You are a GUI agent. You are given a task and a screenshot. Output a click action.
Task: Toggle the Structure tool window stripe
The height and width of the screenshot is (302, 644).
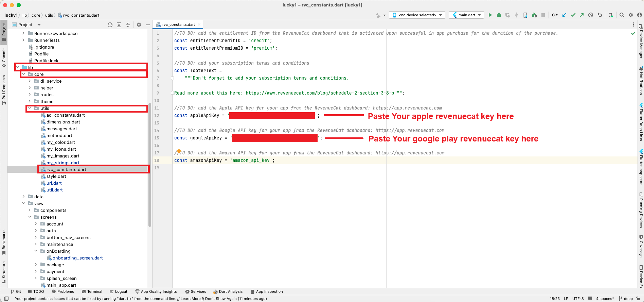point(4,272)
